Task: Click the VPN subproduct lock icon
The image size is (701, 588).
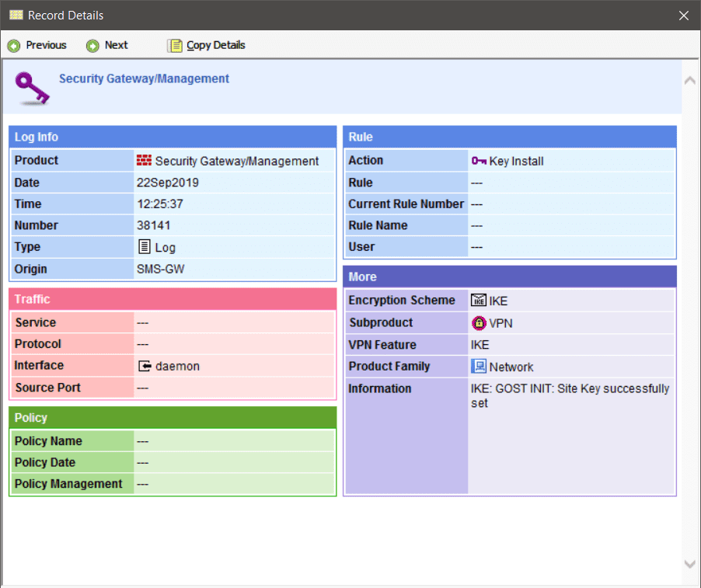Action: pos(479,323)
